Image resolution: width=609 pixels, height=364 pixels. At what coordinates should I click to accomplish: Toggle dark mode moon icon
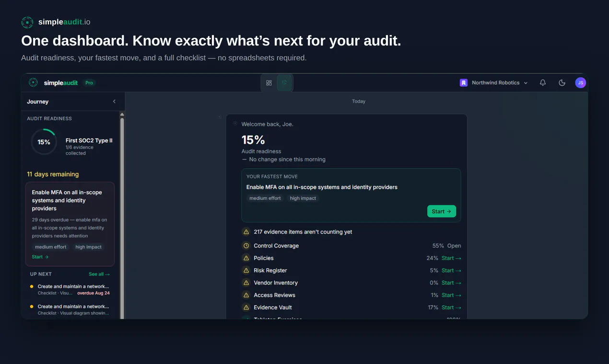562,83
